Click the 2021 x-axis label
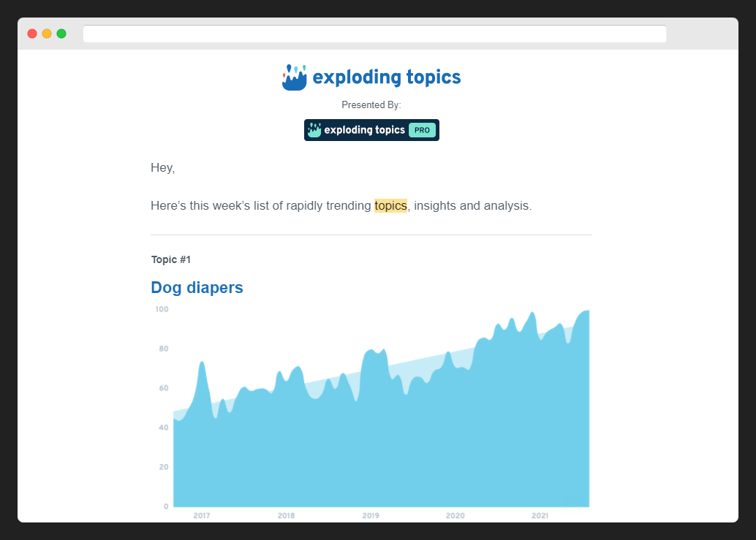 tap(540, 516)
